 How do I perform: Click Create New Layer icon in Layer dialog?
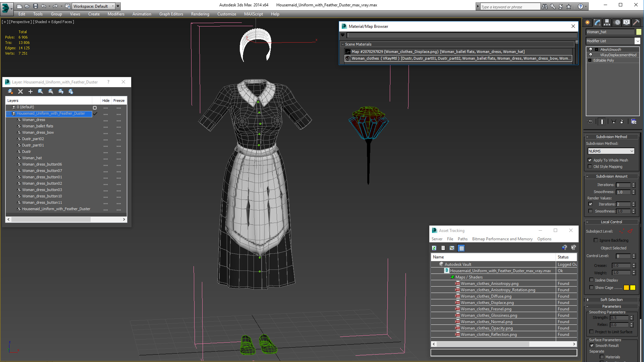pos(10,92)
